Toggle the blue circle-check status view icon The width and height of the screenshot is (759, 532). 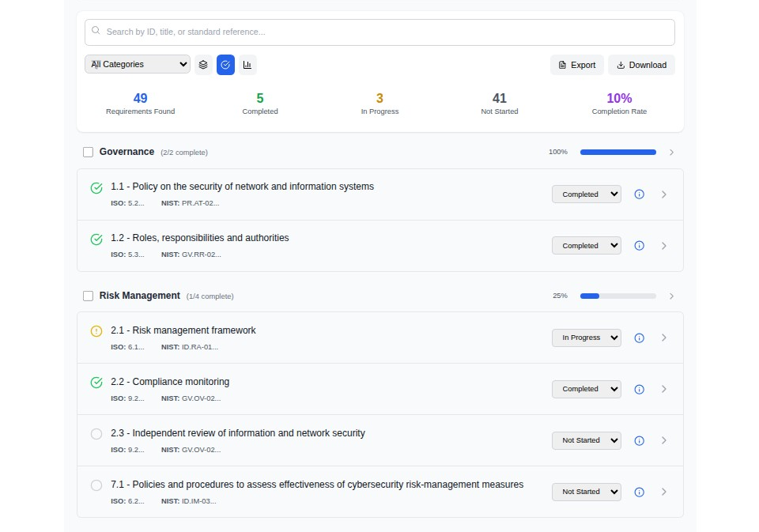pyautogui.click(x=225, y=65)
